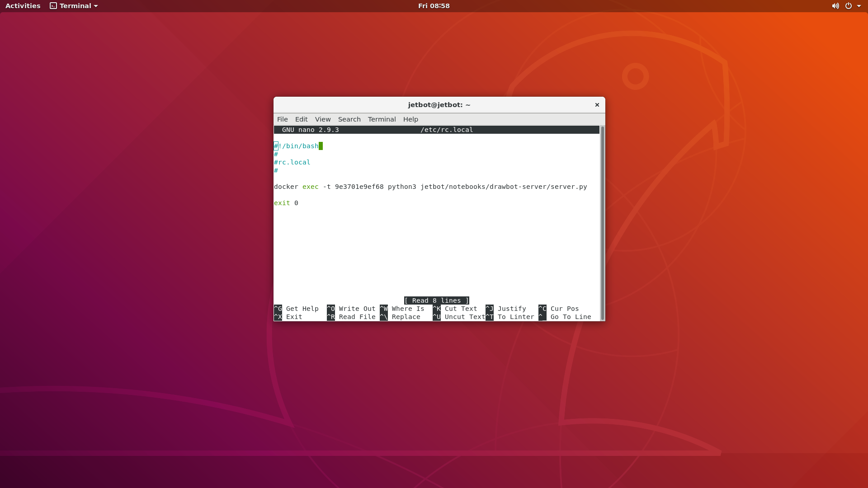Click the container ID '9e3701e9ef68'
The width and height of the screenshot is (868, 488).
click(x=359, y=187)
